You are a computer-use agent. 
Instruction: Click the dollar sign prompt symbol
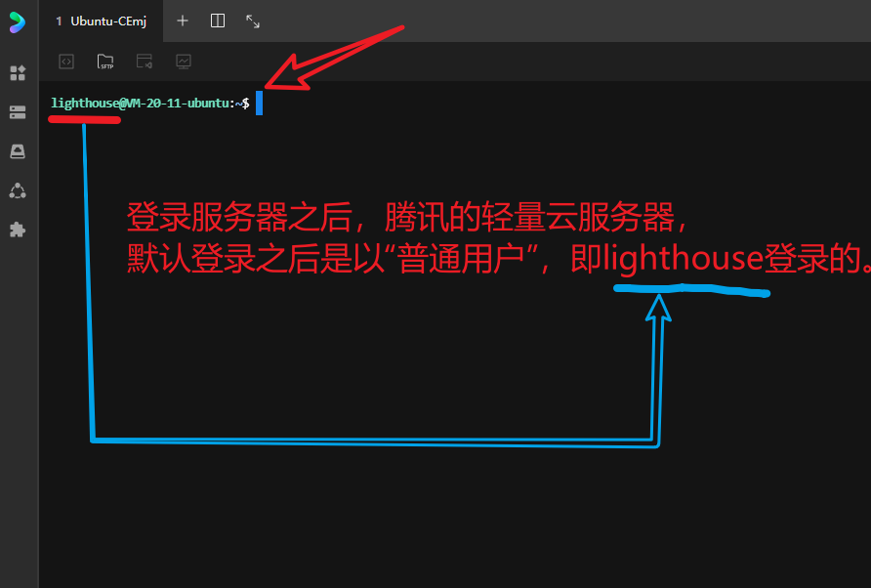(246, 103)
